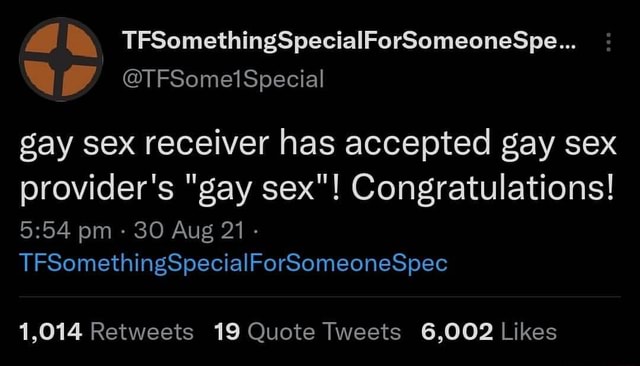
Task: View the Quote Tweets list
Action: (x=324, y=331)
